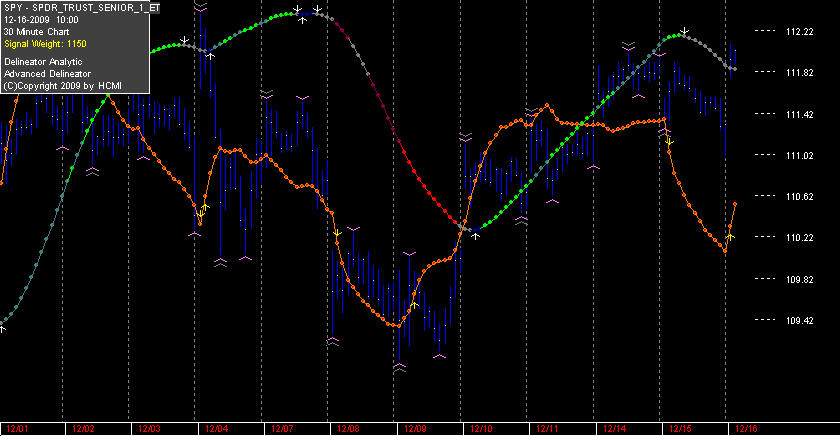Click the Advanced Delineator label
840x436 pixels.
click(47, 74)
